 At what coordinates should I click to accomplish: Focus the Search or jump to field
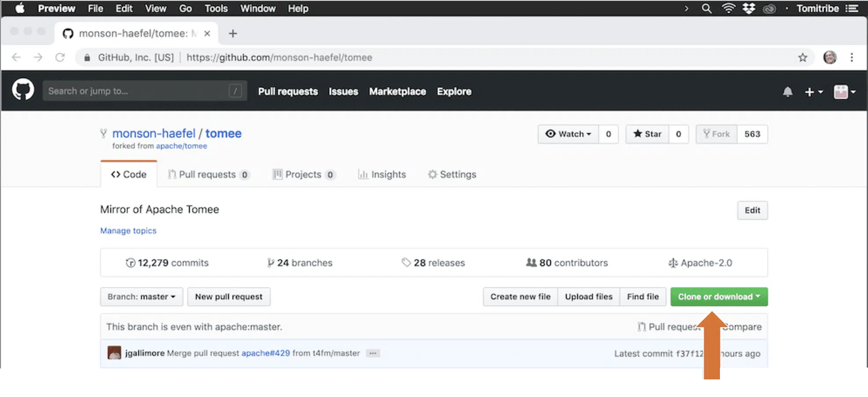(136, 91)
